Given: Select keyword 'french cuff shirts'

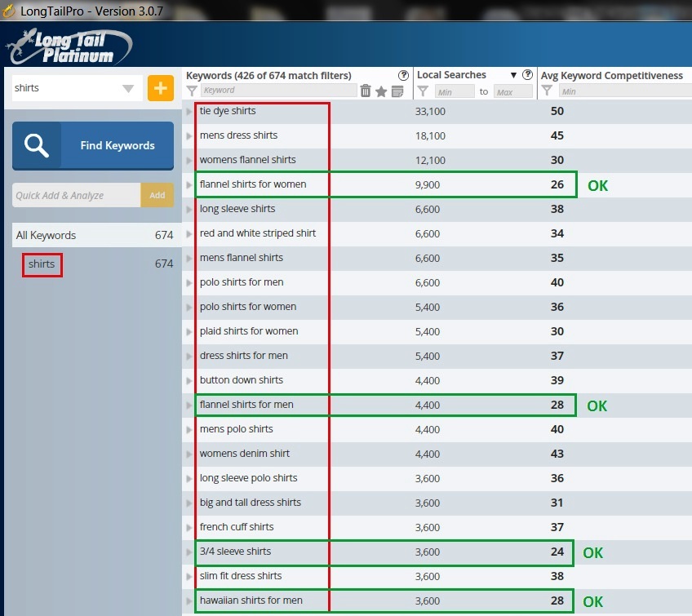Looking at the screenshot, I should tap(237, 527).
